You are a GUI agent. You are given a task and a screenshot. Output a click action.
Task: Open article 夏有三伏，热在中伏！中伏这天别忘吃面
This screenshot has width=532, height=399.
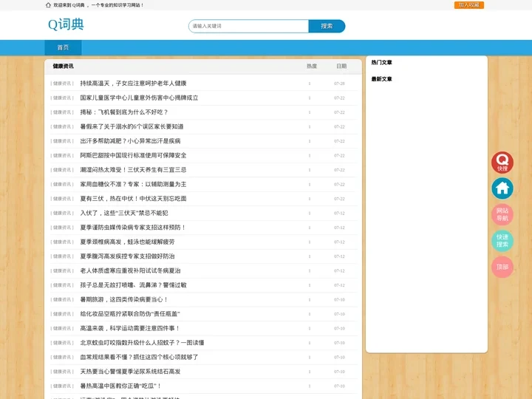tap(133, 199)
